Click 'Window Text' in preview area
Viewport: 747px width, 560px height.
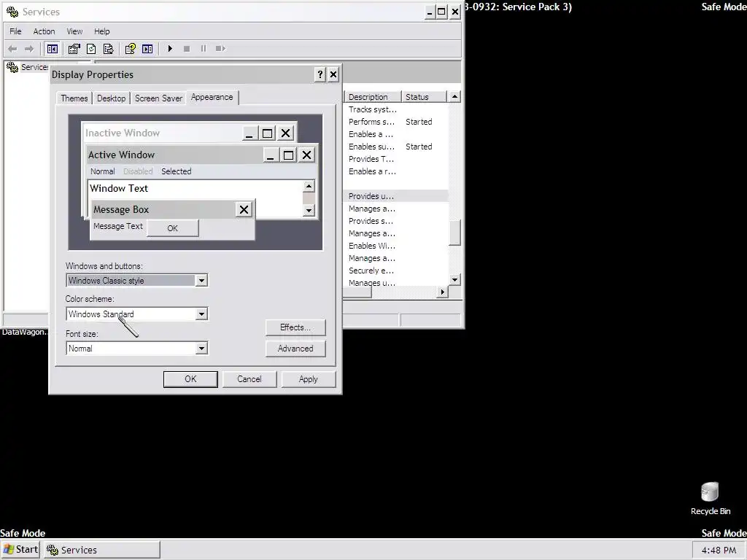(119, 188)
